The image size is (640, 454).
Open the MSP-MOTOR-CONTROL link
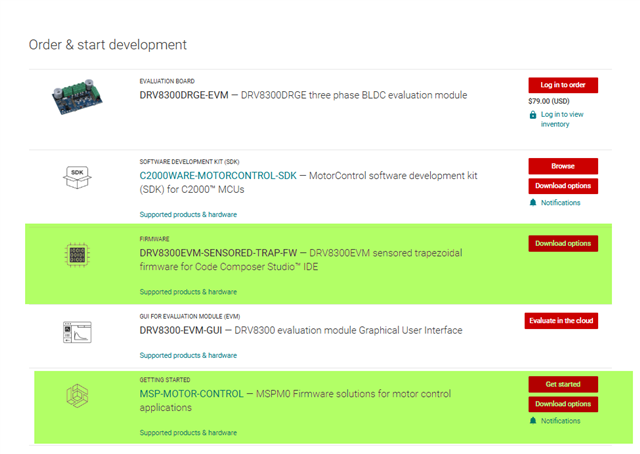pos(191,394)
